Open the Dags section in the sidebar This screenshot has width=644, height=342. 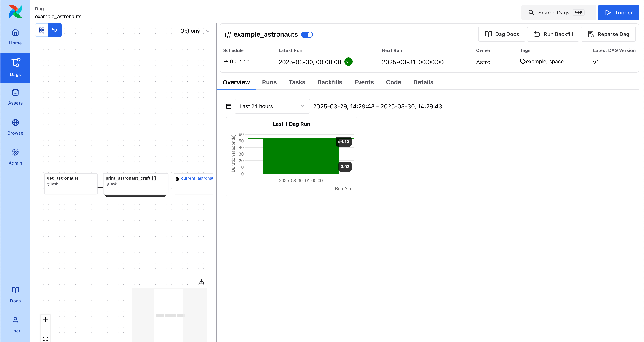pos(15,67)
